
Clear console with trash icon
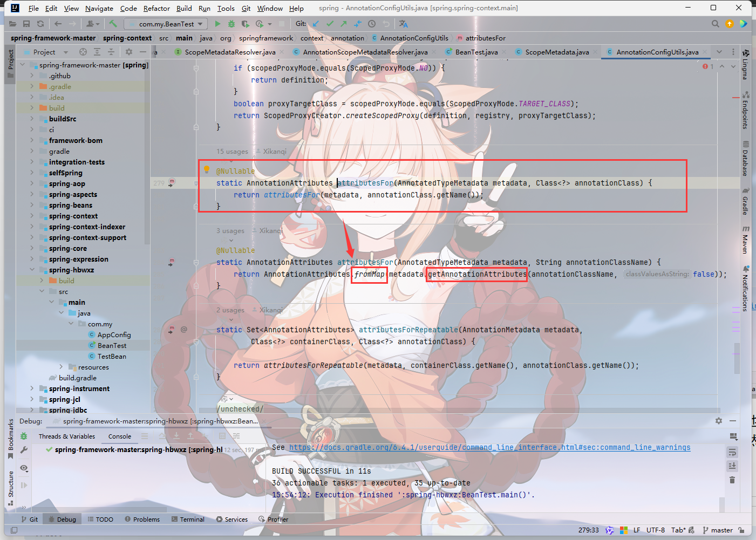click(x=732, y=480)
